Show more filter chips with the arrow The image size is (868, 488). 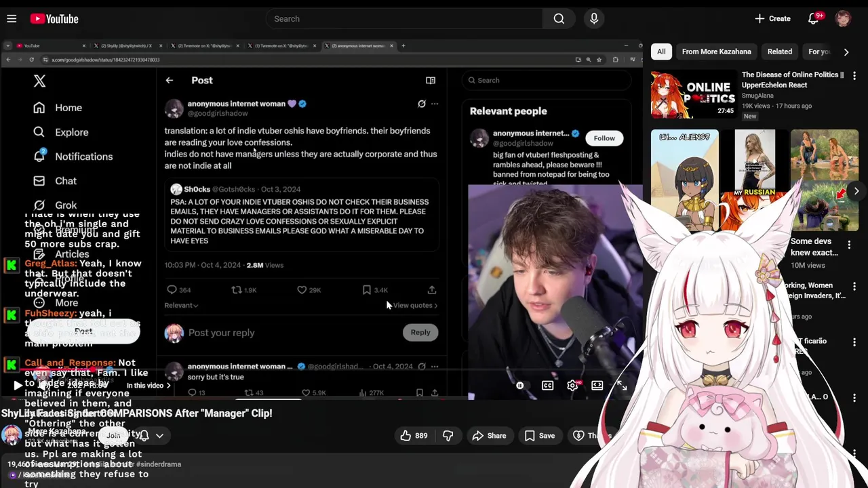click(846, 52)
